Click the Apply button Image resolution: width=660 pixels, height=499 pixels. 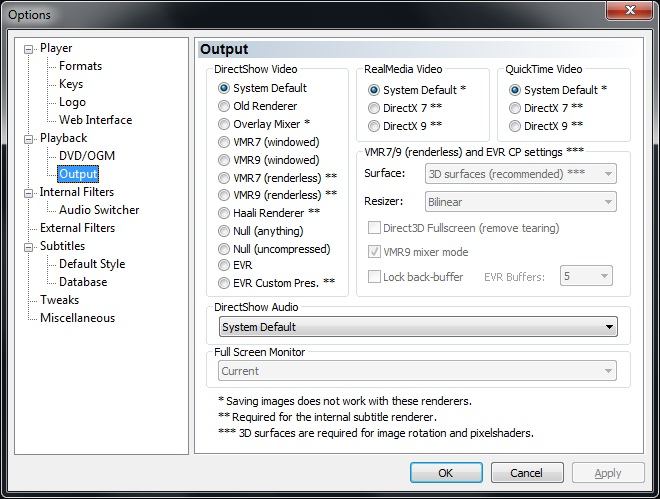tap(608, 473)
